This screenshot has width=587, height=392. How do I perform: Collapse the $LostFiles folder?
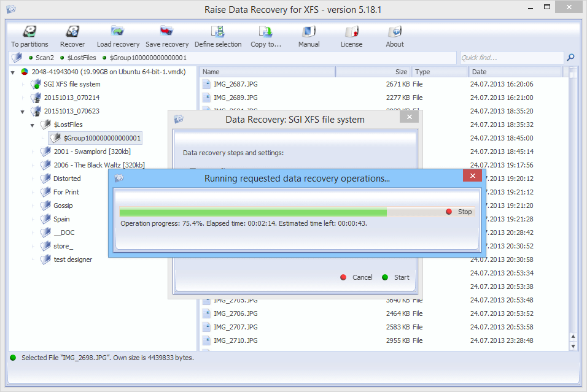click(32, 125)
